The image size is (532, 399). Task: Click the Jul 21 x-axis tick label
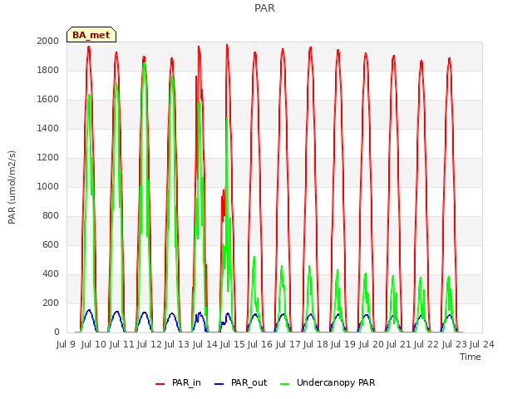point(399,344)
